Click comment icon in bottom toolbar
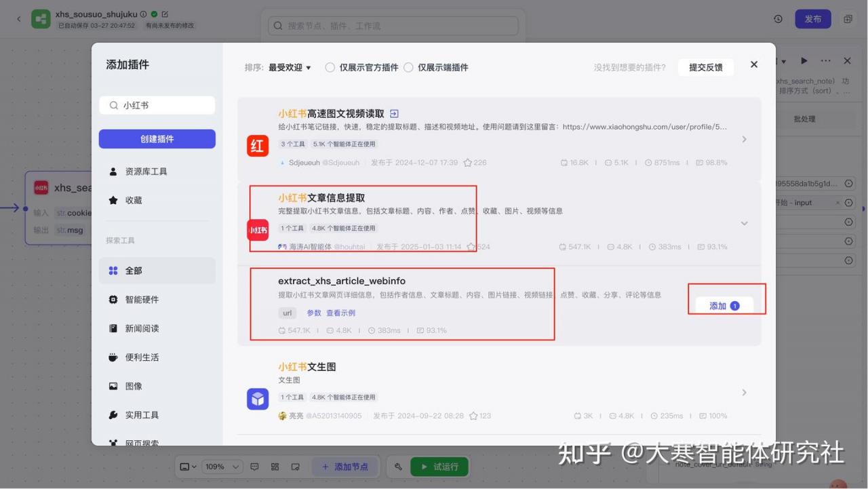Image resolution: width=868 pixels, height=489 pixels. click(255, 467)
